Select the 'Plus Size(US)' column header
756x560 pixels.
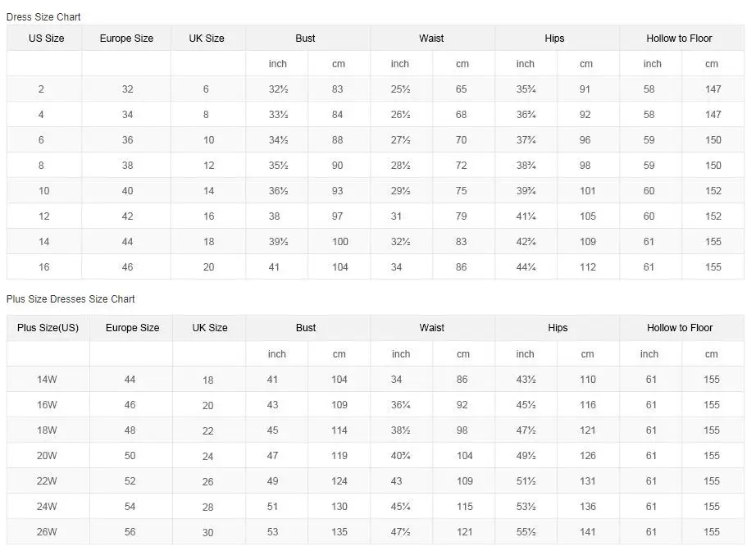tap(48, 328)
